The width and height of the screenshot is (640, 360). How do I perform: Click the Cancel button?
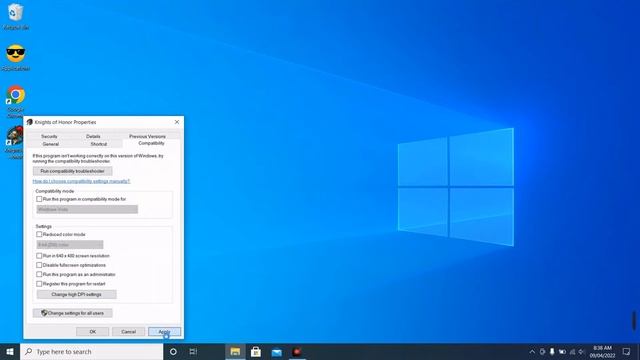pos(128,332)
